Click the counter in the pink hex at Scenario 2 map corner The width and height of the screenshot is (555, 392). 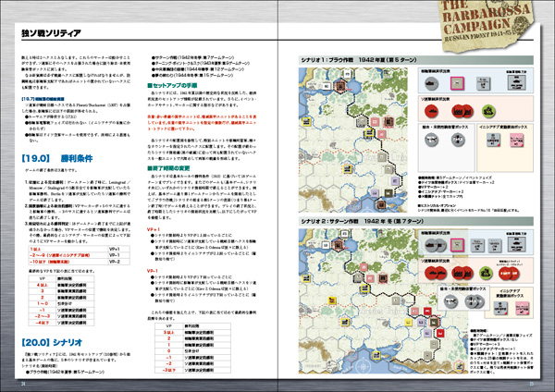(460, 366)
